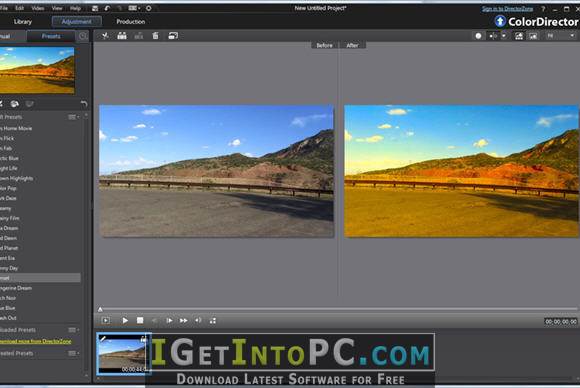Open the preferences gear icon
Viewport: 580px width, 388px height.
click(x=149, y=8)
